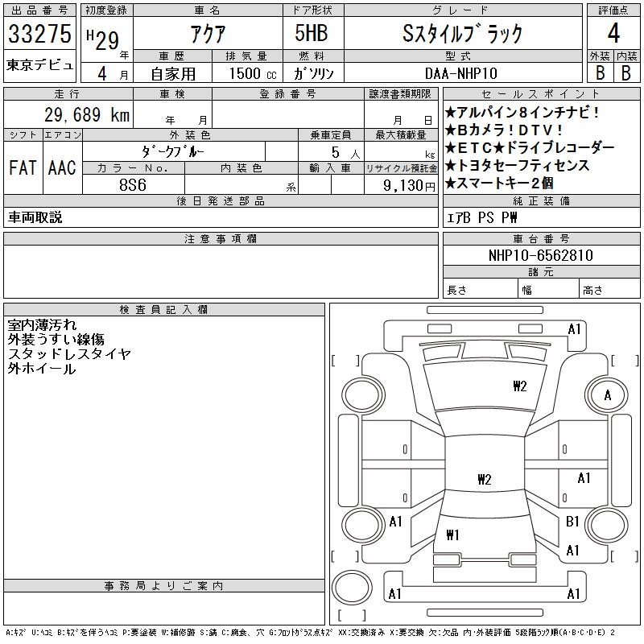This screenshot has height=644, width=644.
Task: Click the 東京デビュ label
Action: tap(39, 65)
